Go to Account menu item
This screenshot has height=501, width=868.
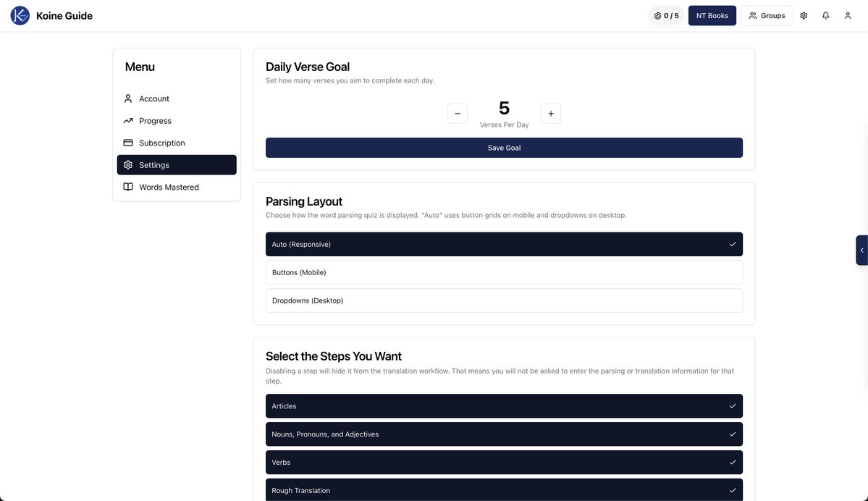[x=177, y=98]
